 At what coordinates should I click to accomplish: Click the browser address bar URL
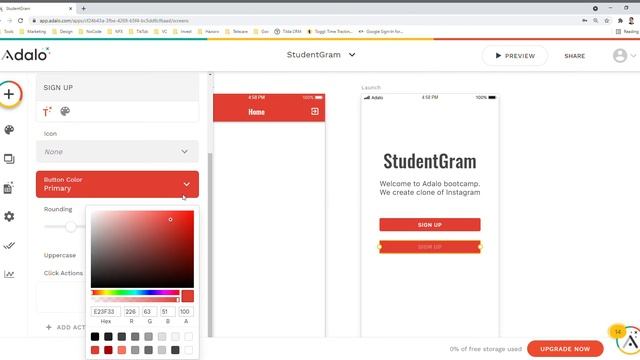(114, 20)
